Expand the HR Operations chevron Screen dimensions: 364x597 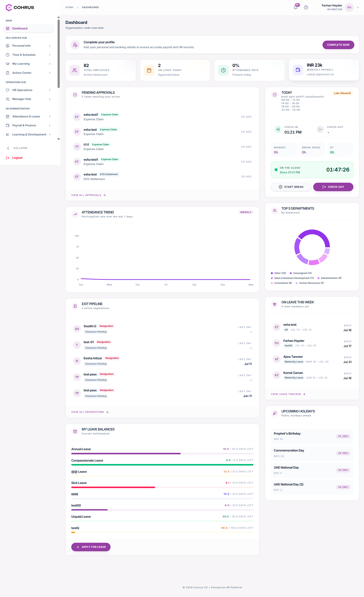tap(50, 90)
